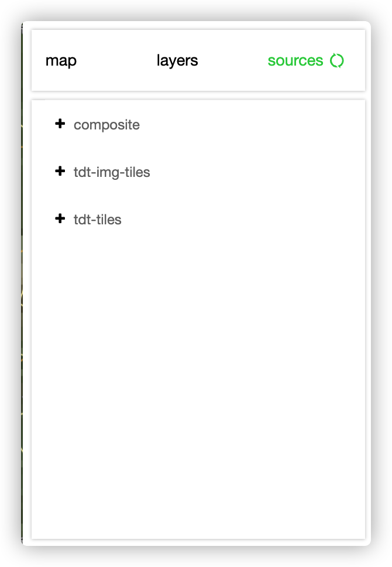This screenshot has width=392, height=567.
Task: Click the plus icon beside tdt-img-tiles
Action: click(60, 171)
